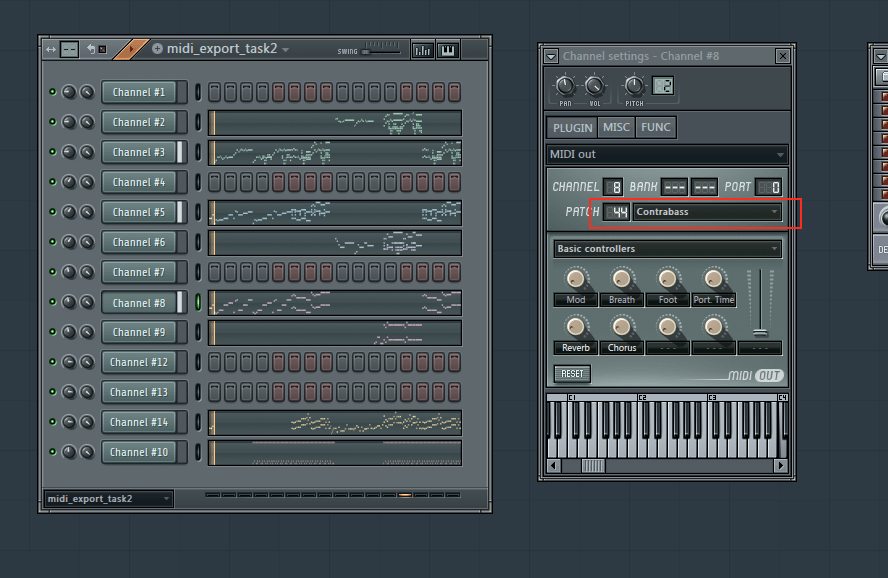The height and width of the screenshot is (578, 888).
Task: Mute Channel #2 with its green LED
Action: 53,122
